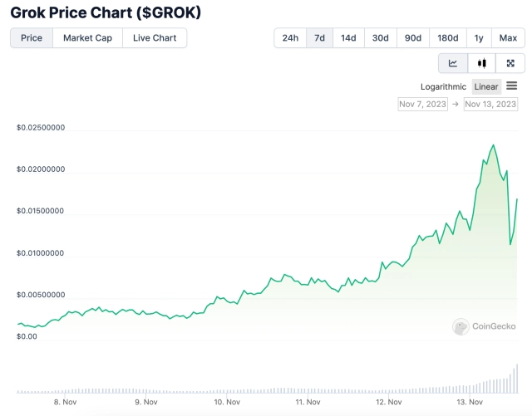
Task: Select the 24h time range
Action: tap(290, 38)
